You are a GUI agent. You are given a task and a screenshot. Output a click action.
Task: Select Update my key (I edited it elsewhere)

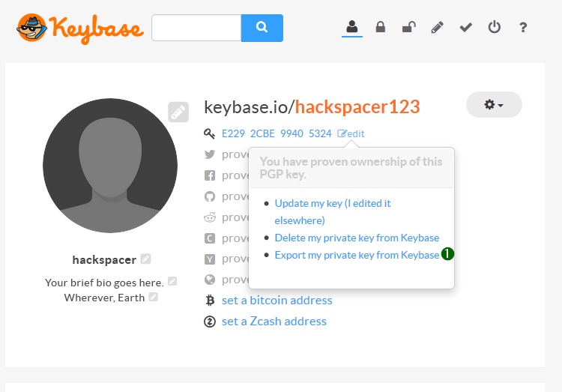coord(333,211)
